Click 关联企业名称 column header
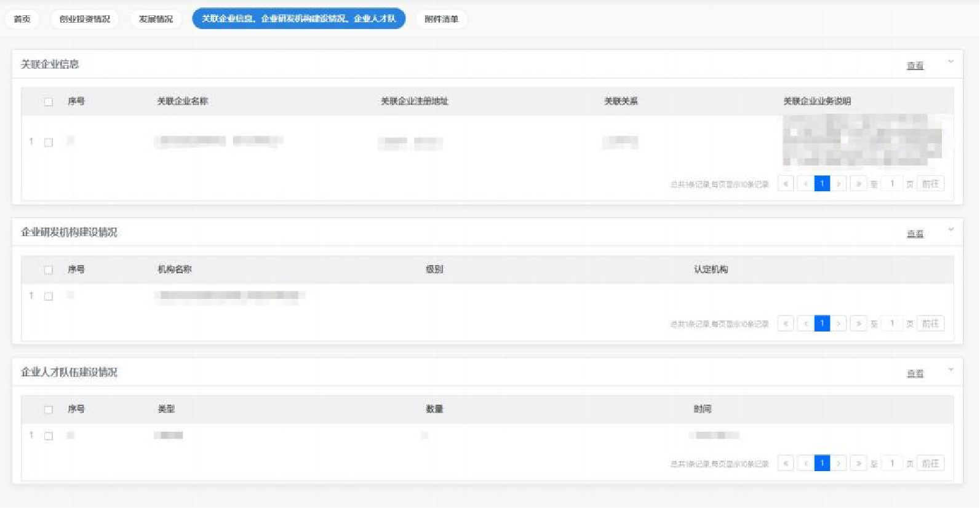This screenshot has height=508, width=980. pyautogui.click(x=183, y=101)
